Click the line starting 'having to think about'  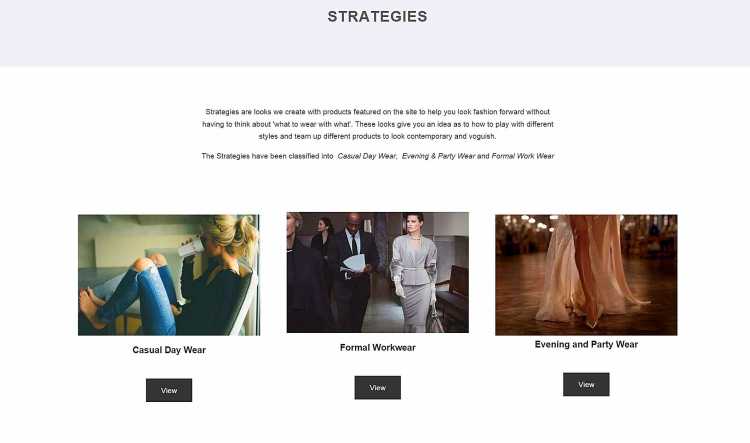click(377, 124)
